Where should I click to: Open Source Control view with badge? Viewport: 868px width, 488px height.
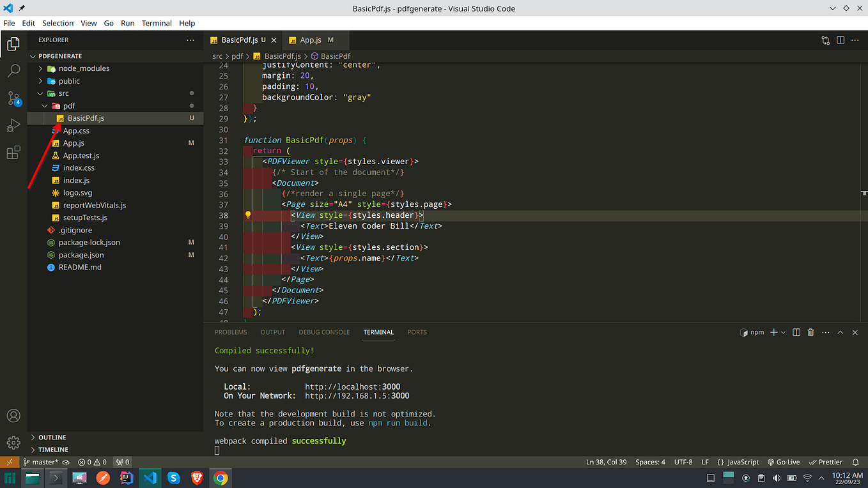pyautogui.click(x=13, y=98)
